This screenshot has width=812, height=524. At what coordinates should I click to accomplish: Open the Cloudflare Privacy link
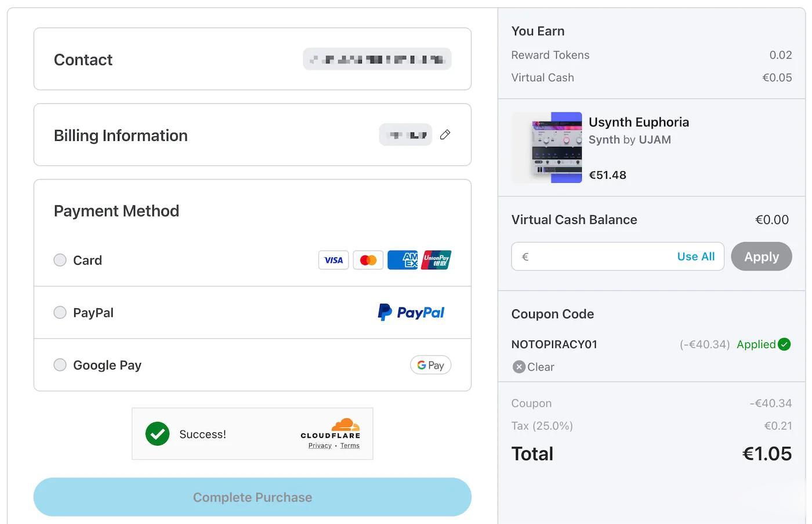click(320, 446)
